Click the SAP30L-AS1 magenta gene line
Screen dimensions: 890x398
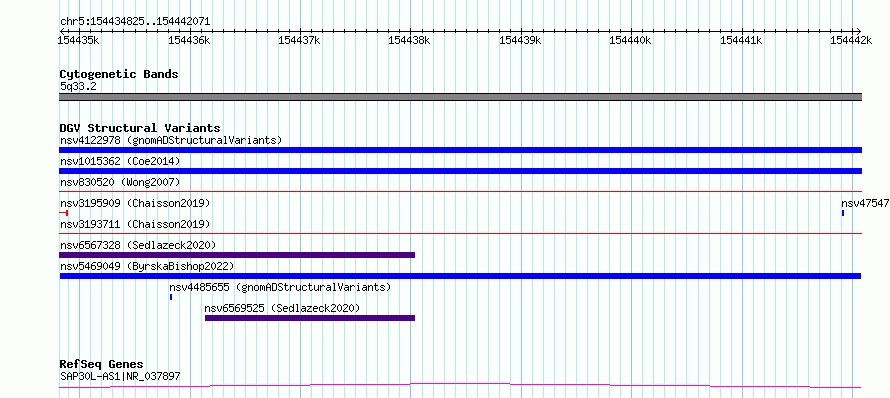460,386
